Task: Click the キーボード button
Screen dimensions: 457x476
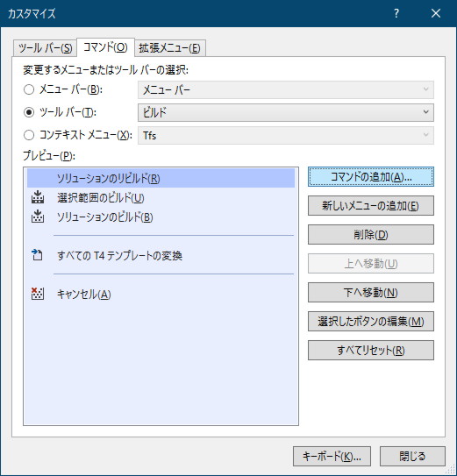Action: (332, 456)
